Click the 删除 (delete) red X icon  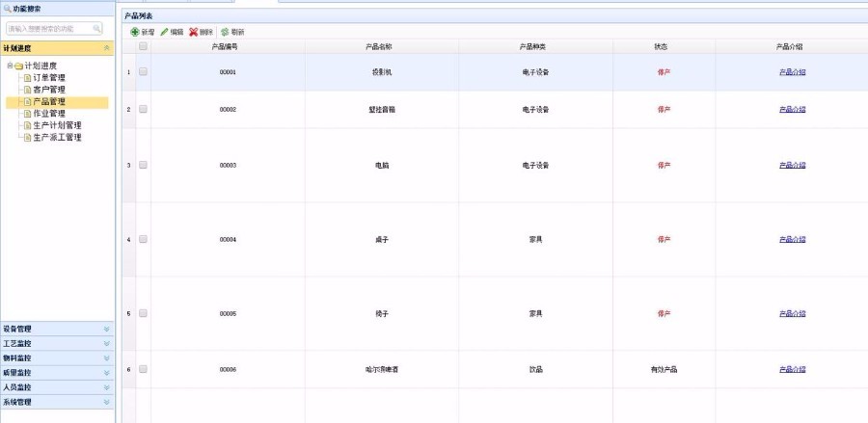(x=193, y=32)
